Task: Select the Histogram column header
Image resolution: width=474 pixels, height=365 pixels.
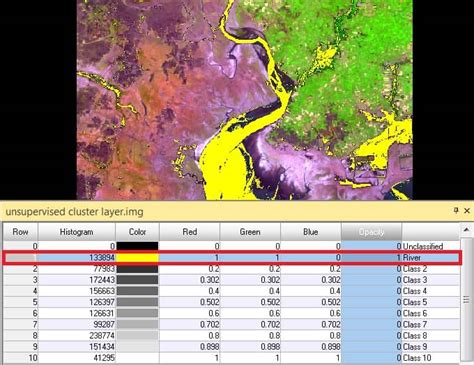Action: [x=76, y=232]
